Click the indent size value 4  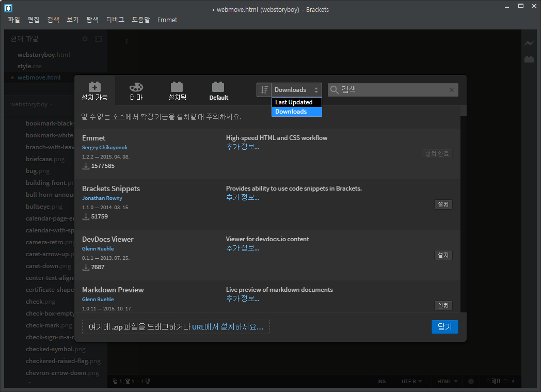tap(513, 381)
